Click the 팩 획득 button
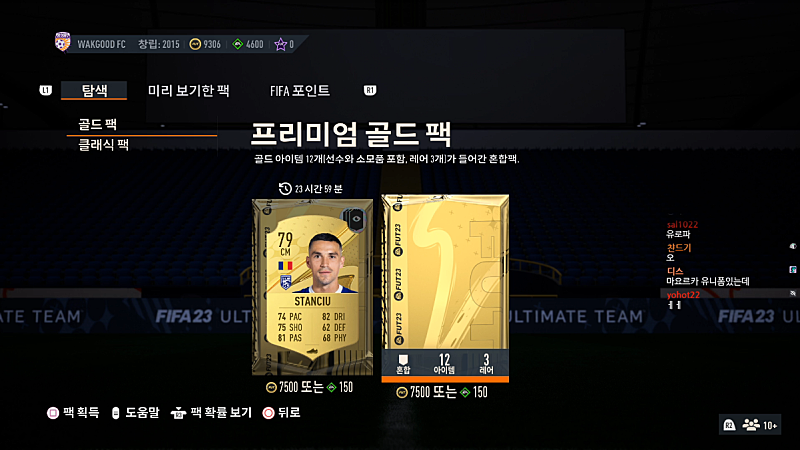The image size is (800, 450). coord(73,413)
